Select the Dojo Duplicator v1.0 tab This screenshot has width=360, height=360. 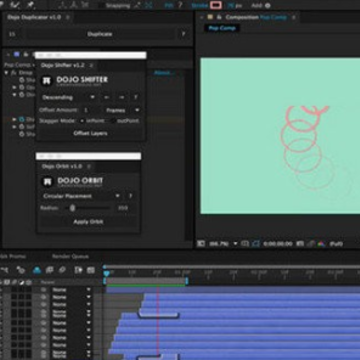34,17
